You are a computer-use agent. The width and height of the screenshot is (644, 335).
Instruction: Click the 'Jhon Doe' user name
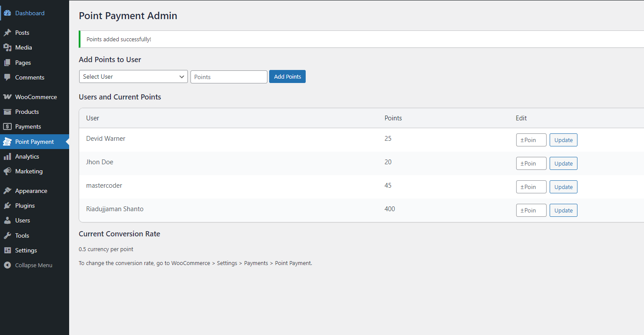100,162
